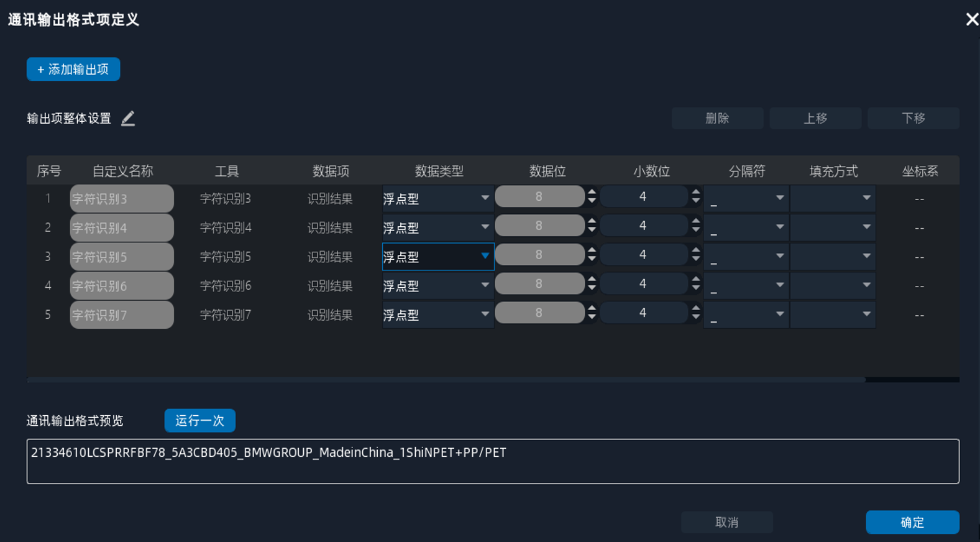Click the 字符识别4 custom name field
The image size is (980, 542).
pyautogui.click(x=122, y=227)
